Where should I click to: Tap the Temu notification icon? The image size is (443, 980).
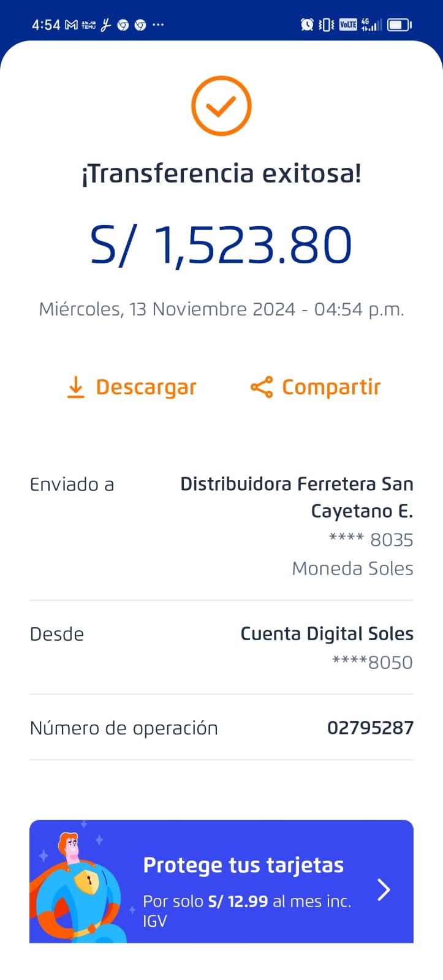pos(89,25)
